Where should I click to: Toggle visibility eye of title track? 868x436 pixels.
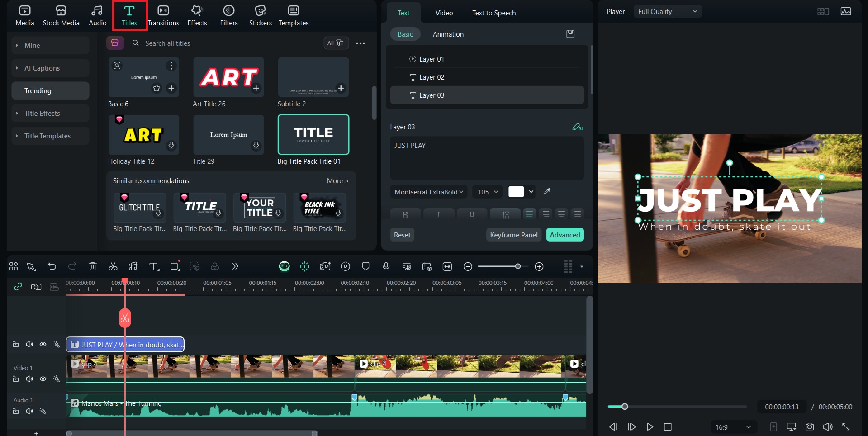43,345
